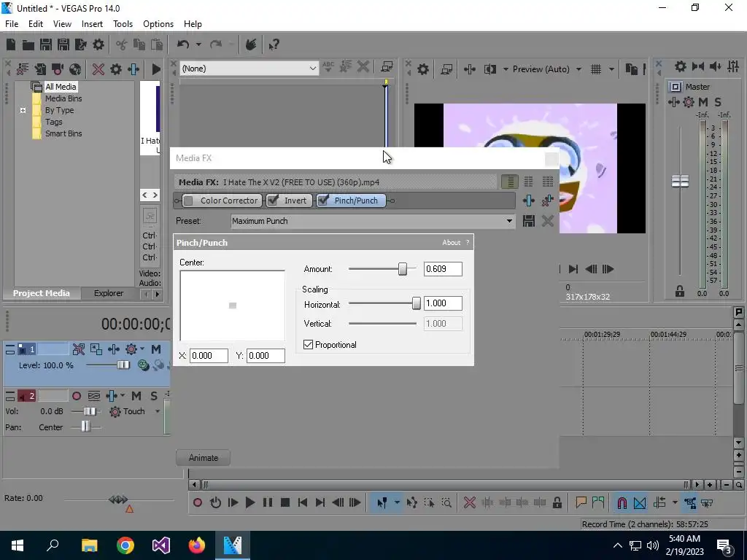Click the Enable Snapping magnet icon

coord(622,502)
